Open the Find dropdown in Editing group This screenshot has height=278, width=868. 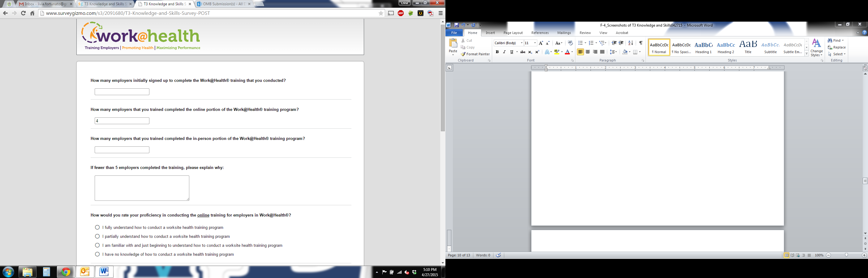843,40
